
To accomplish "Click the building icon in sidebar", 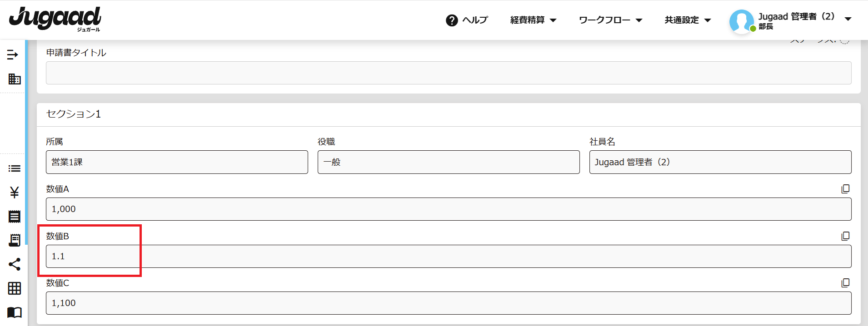I will [15, 79].
